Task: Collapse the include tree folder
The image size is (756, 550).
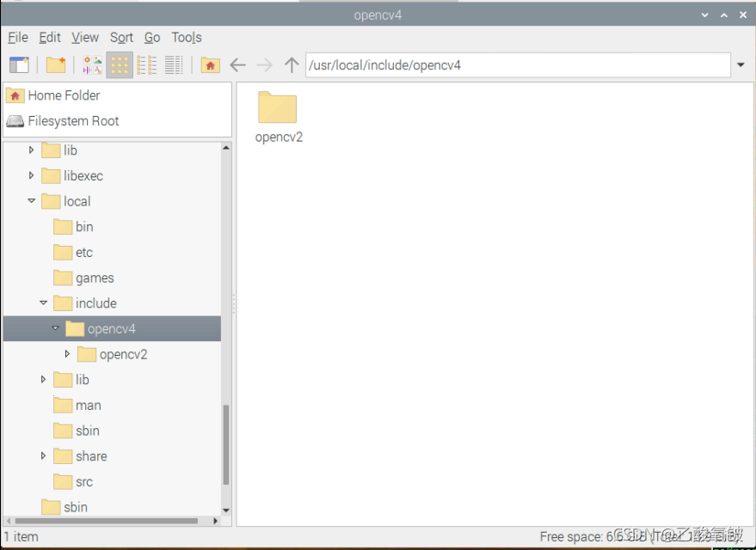Action: coord(43,303)
